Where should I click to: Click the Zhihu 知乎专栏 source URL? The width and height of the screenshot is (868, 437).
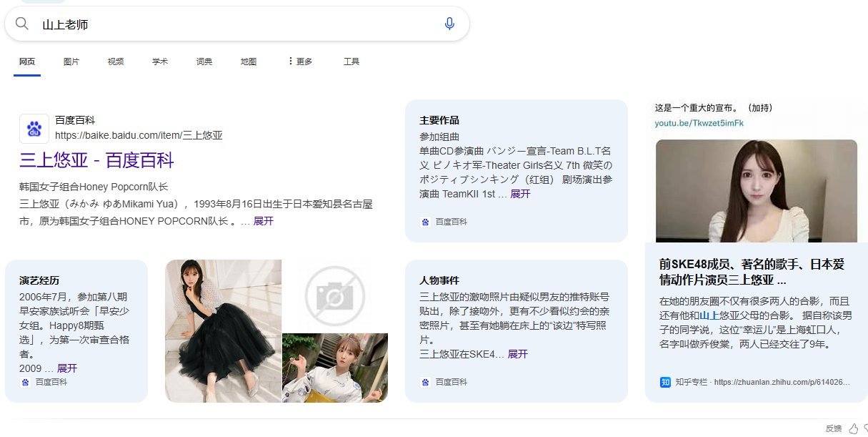[x=762, y=382]
